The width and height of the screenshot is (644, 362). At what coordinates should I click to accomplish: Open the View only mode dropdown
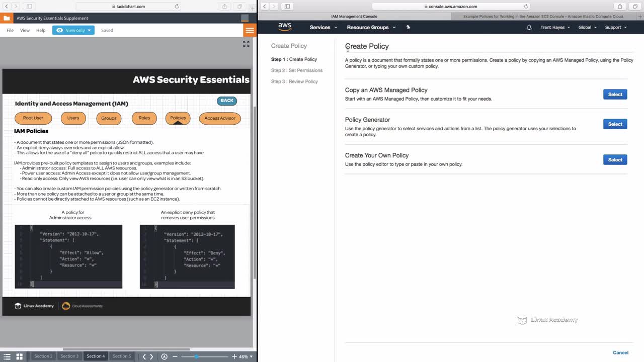pos(73,30)
